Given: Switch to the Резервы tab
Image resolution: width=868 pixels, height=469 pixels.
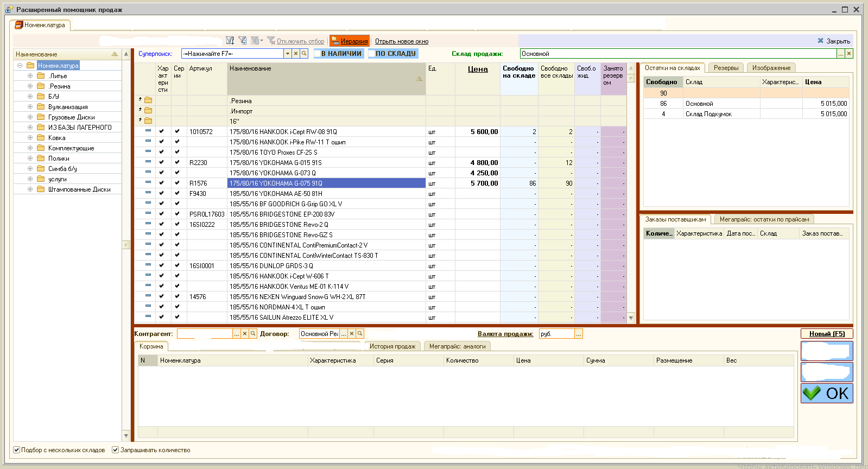Looking at the screenshot, I should pos(726,68).
